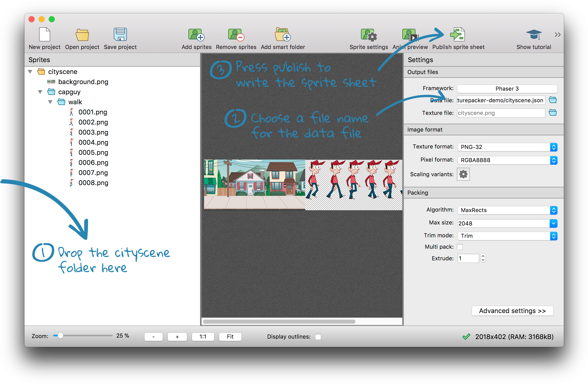
Task: Collapse the cityscene folder tree
Action: click(x=30, y=72)
